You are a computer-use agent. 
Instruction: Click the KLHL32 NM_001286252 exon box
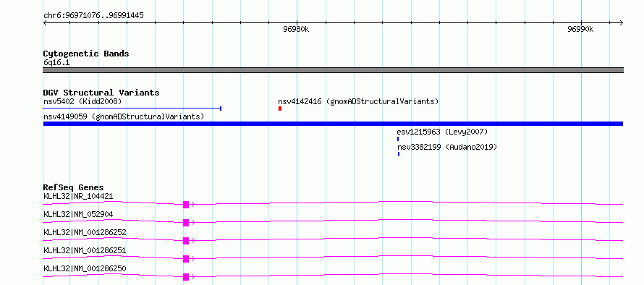click(x=186, y=241)
